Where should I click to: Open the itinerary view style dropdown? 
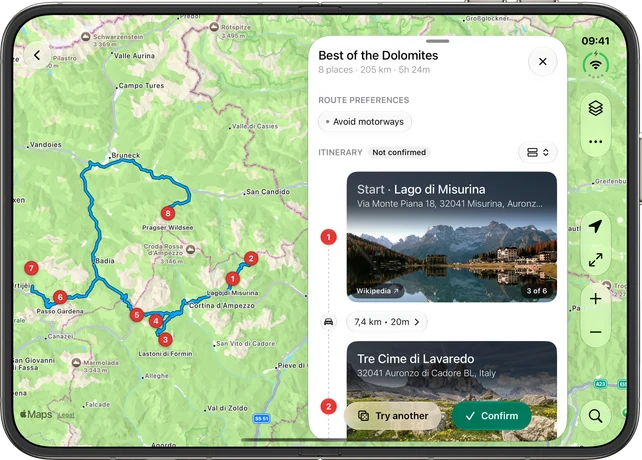pyautogui.click(x=538, y=152)
